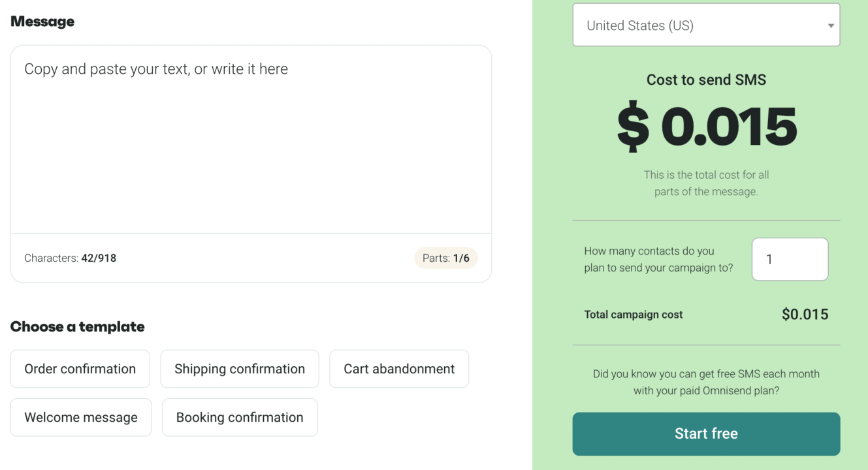Click the Characters 42/918 counter
This screenshot has height=470, width=868.
[x=71, y=258]
